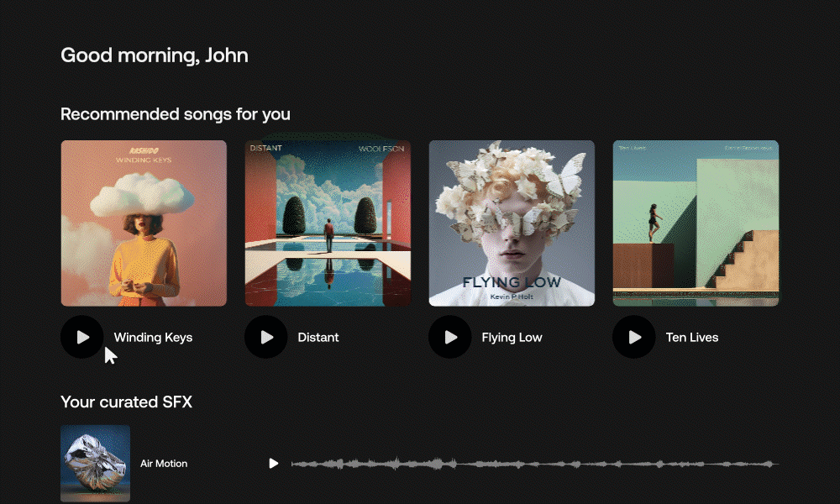Seek within the Air Motion waveform
Image resolution: width=840 pixels, height=504 pixels.
(x=534, y=464)
